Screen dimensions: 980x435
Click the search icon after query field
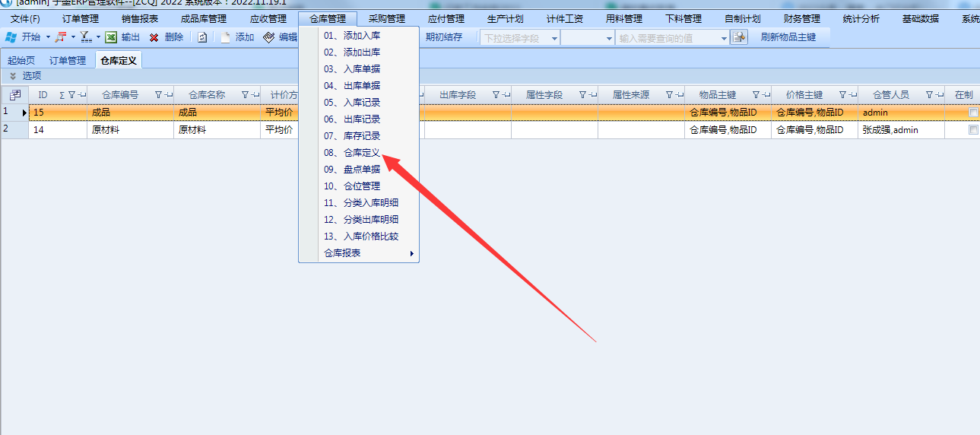pos(739,37)
